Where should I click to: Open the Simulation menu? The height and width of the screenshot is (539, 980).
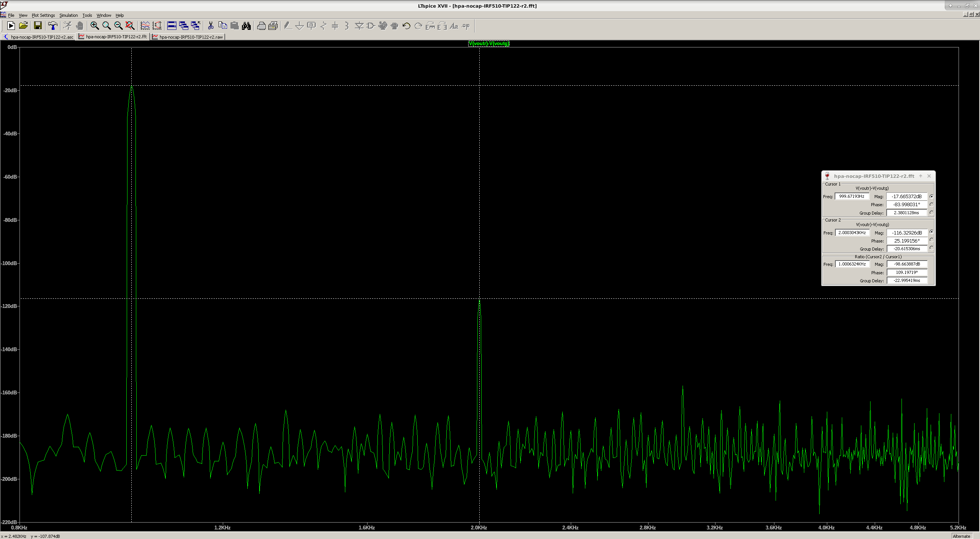coord(69,15)
